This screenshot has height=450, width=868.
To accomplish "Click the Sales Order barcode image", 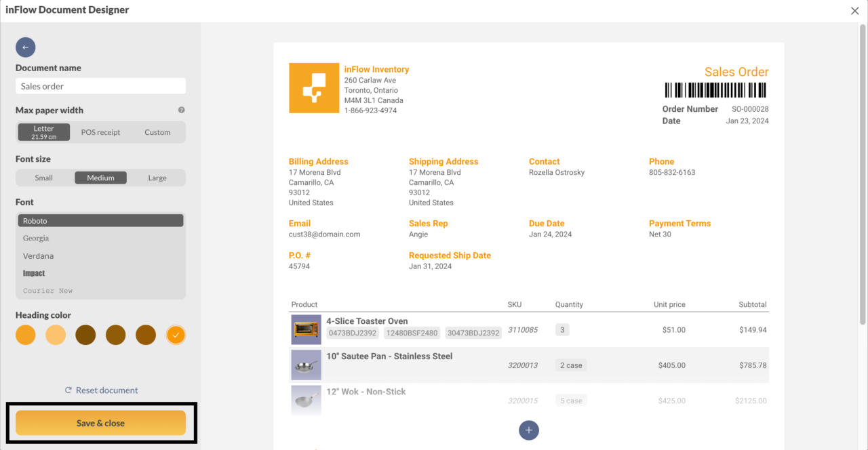I will [x=714, y=89].
